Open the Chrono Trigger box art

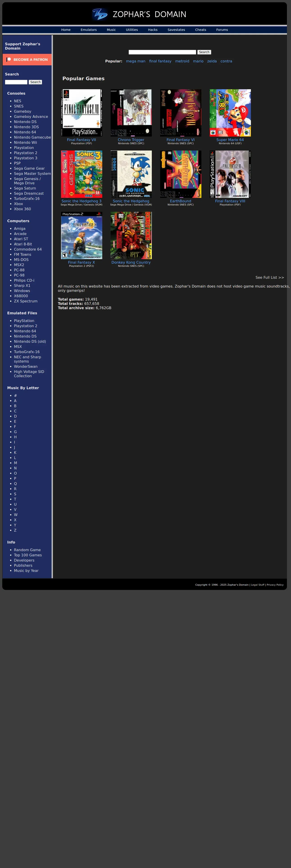(131, 113)
